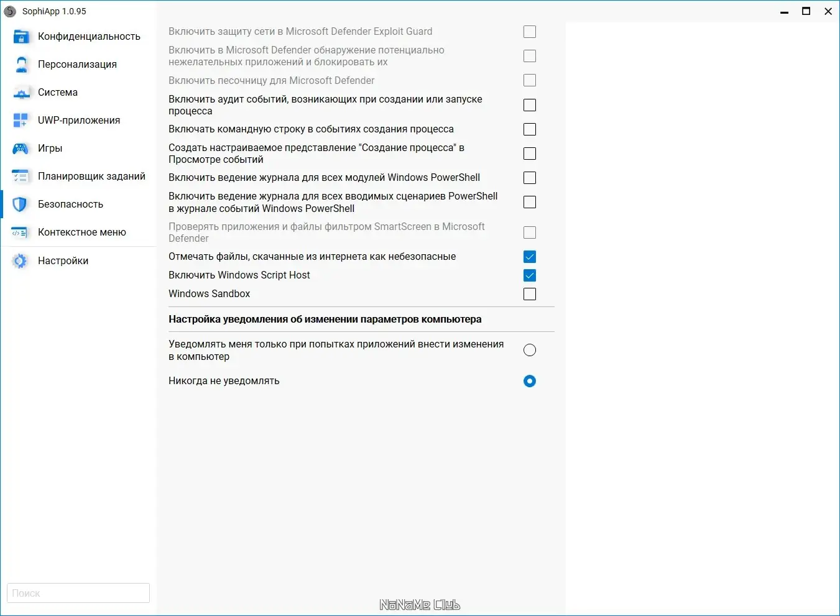Viewport: 840px width, 616px height.
Task: Select Никогда не уведомлять radio button
Action: [x=530, y=381]
